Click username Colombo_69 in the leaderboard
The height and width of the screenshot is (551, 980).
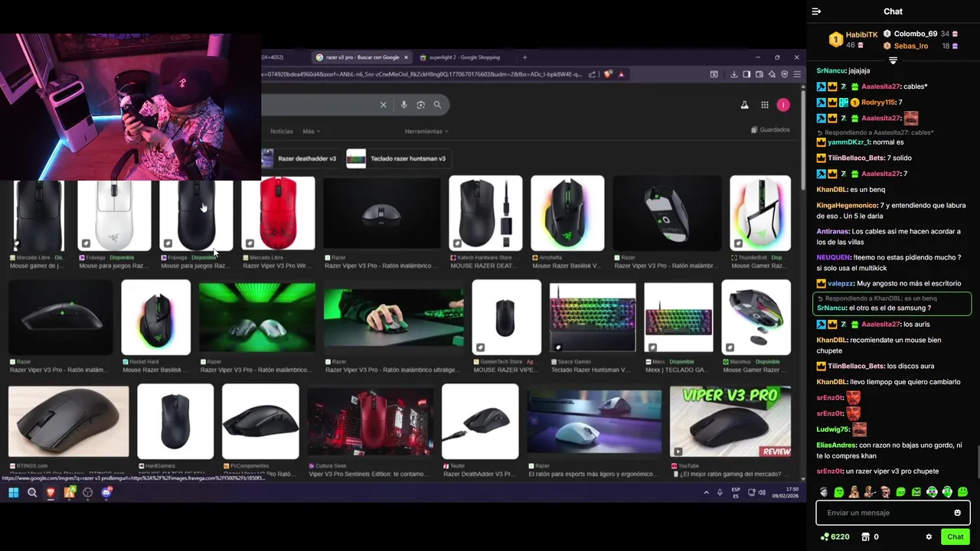(x=916, y=34)
